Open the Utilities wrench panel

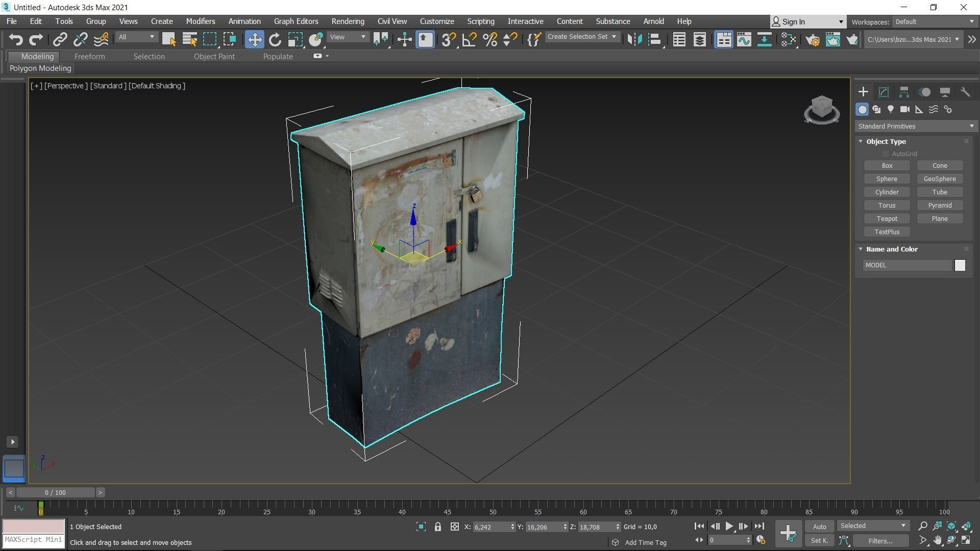[x=965, y=92]
